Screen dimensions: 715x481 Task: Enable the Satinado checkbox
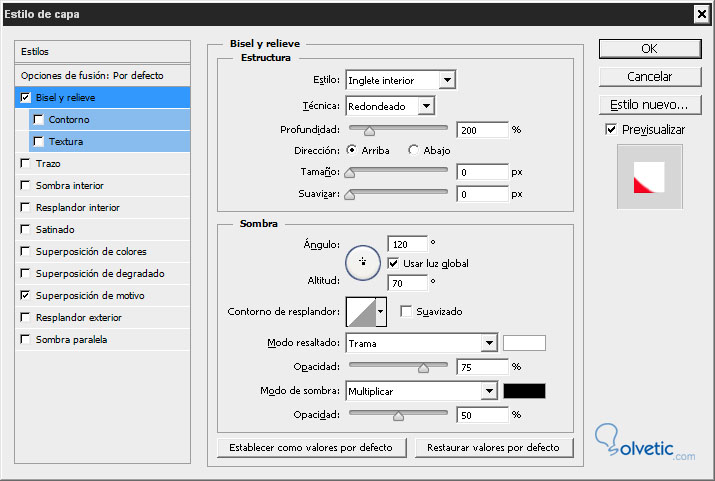pyautogui.click(x=26, y=229)
